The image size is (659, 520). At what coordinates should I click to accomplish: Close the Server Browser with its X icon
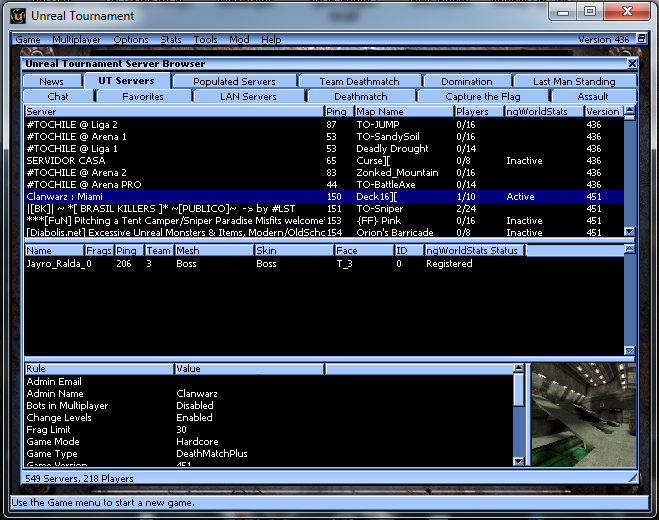[x=632, y=63]
